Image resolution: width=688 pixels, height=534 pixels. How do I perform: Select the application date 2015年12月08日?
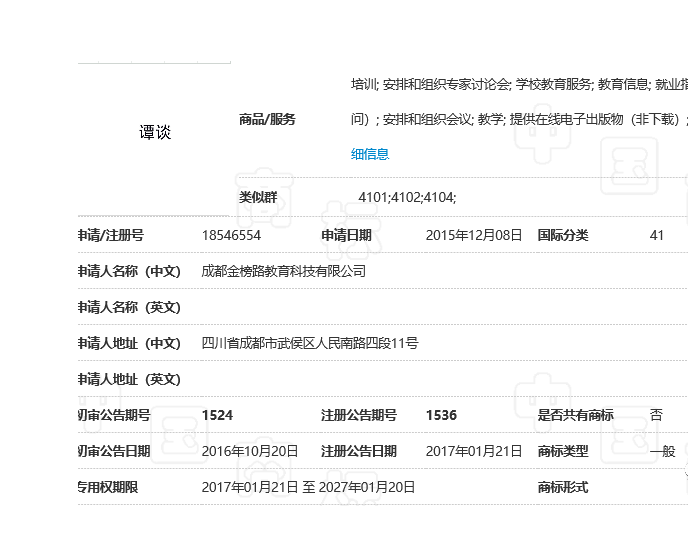[474, 235]
